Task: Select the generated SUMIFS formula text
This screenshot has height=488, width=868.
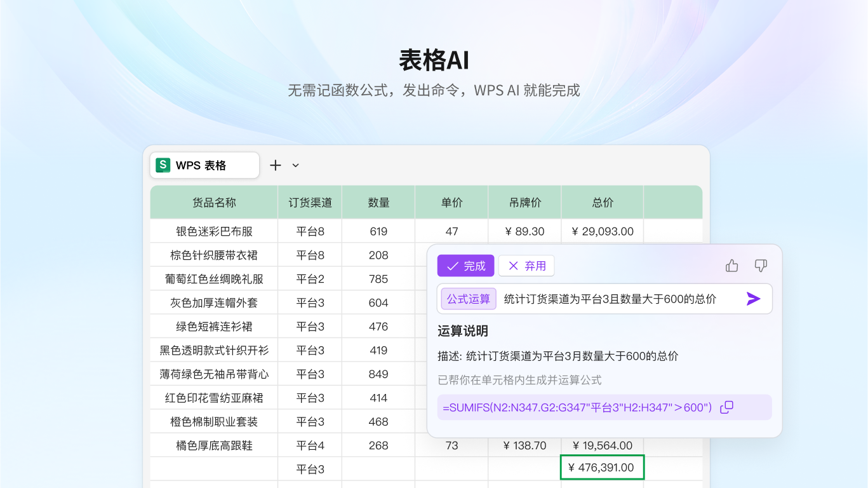Action: point(577,407)
